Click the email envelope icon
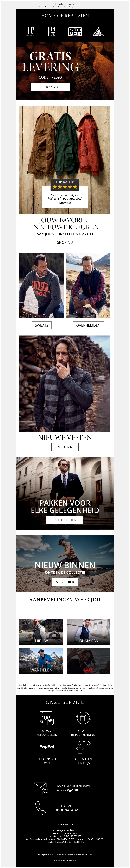The width and height of the screenshot is (130, 868). pos(41,788)
